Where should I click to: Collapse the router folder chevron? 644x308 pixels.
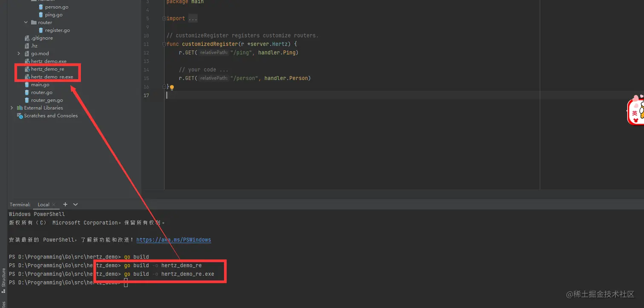pyautogui.click(x=26, y=23)
